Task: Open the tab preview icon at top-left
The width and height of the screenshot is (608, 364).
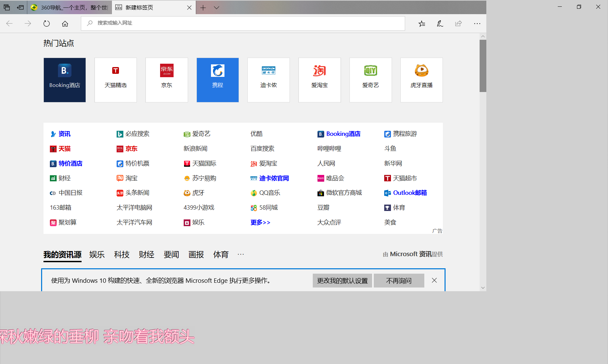Action: point(7,7)
